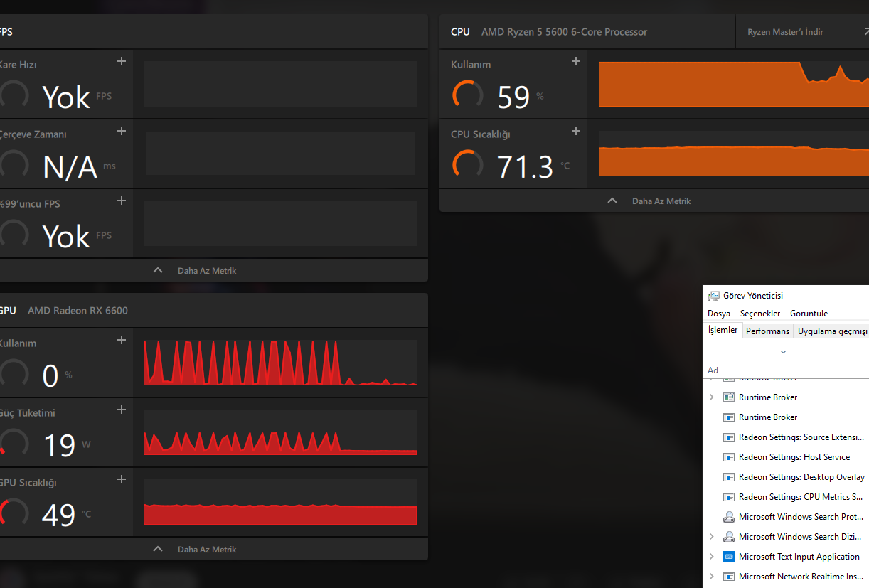Click the Microsoft Windows Search Prot... icon
The image size is (869, 588).
[x=728, y=517]
